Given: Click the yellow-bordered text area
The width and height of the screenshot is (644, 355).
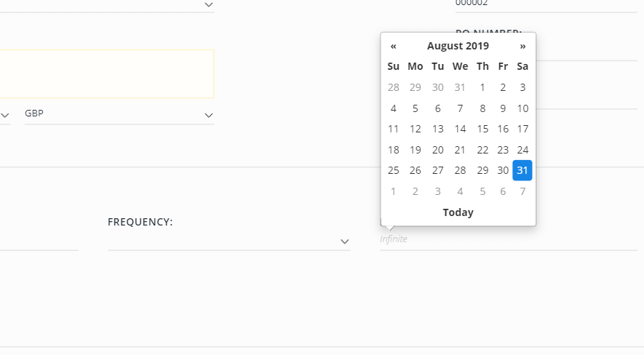Looking at the screenshot, I should click(107, 74).
